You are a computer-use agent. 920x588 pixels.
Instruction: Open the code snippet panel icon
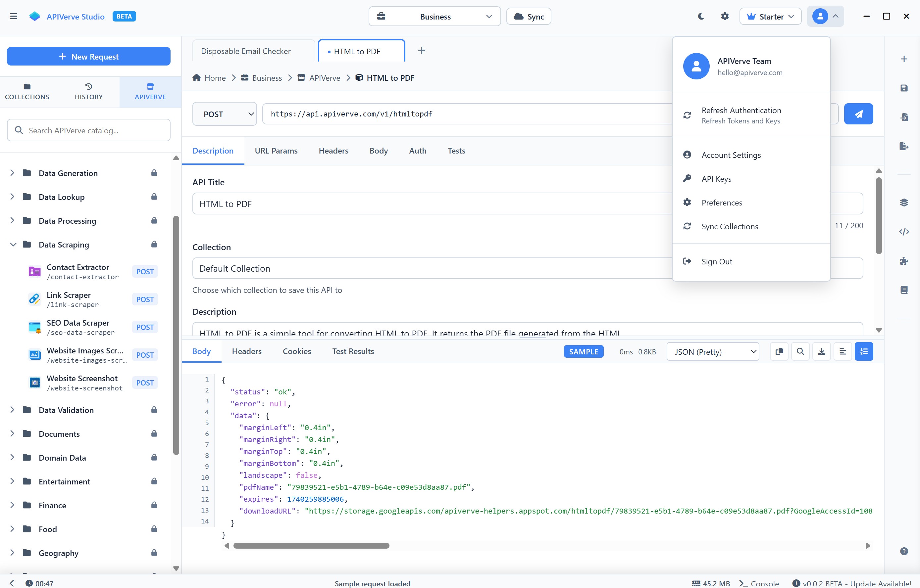903,232
